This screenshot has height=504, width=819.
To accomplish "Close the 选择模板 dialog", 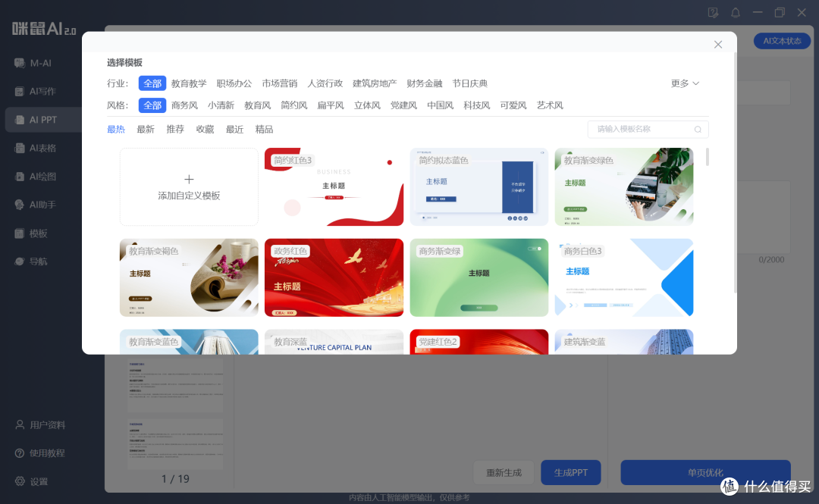I will point(718,45).
